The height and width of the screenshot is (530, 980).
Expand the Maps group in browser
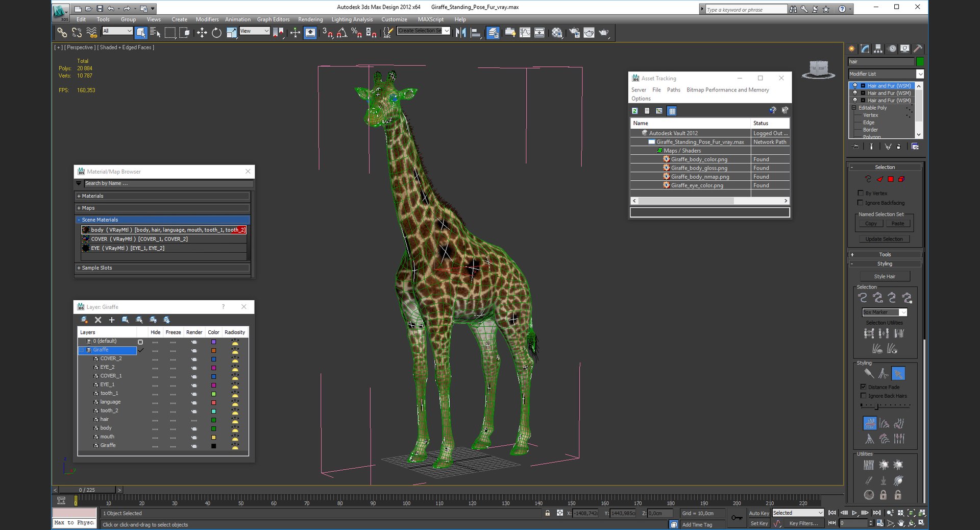click(x=163, y=208)
